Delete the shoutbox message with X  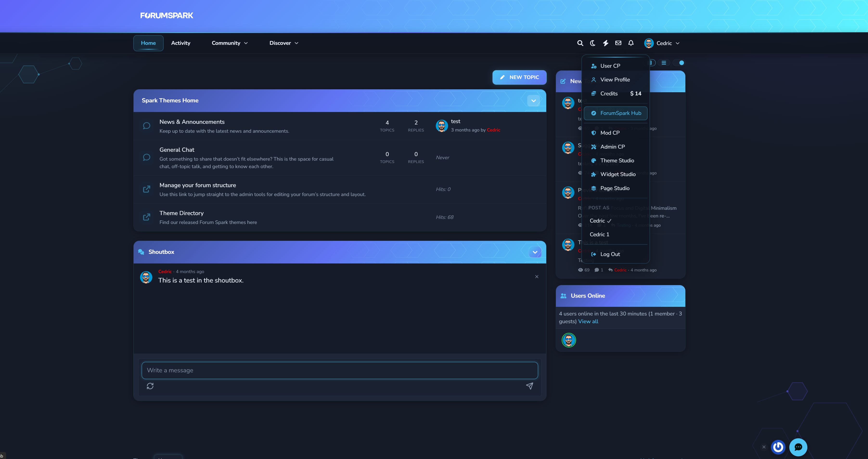537,276
